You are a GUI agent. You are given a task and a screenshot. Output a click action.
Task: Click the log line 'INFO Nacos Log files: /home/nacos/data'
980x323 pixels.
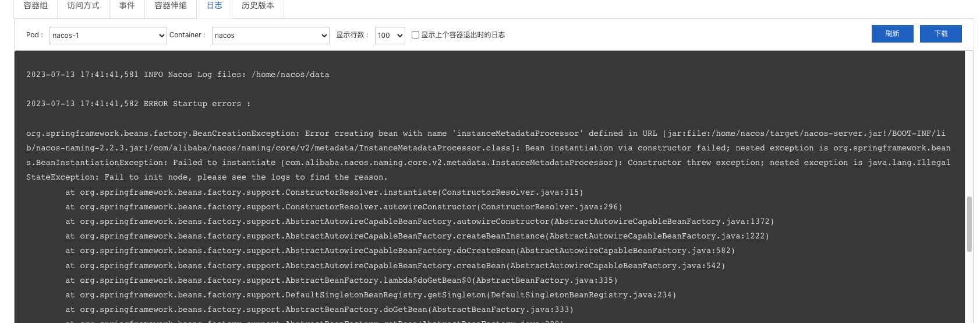click(x=178, y=75)
